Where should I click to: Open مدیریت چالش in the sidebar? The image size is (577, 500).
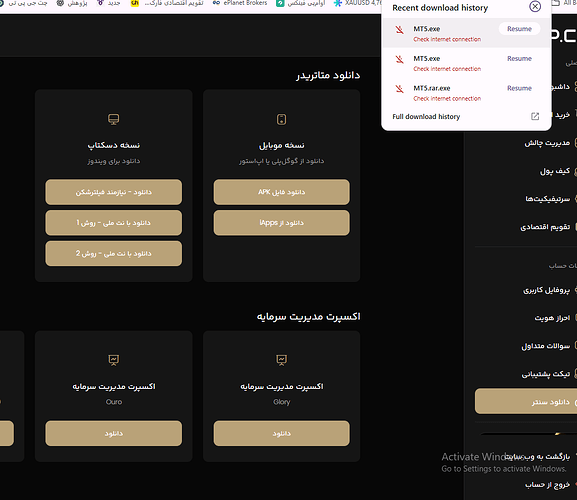(x=547, y=143)
